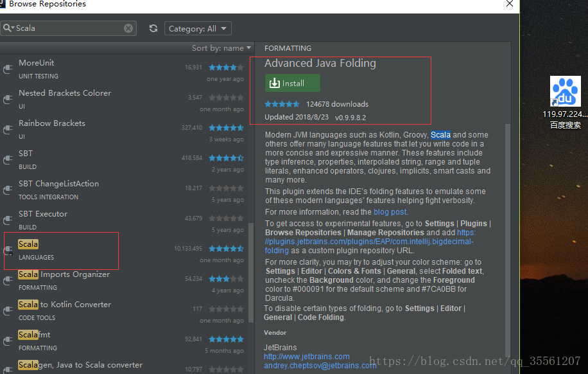This screenshot has width=588, height=374.
Task: Focus the Scala search input field
Action: click(69, 28)
